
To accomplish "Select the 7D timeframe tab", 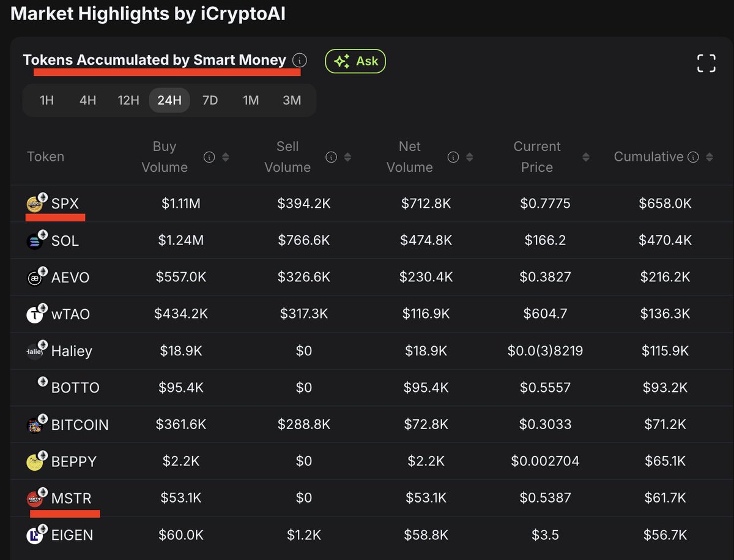I will (x=210, y=100).
